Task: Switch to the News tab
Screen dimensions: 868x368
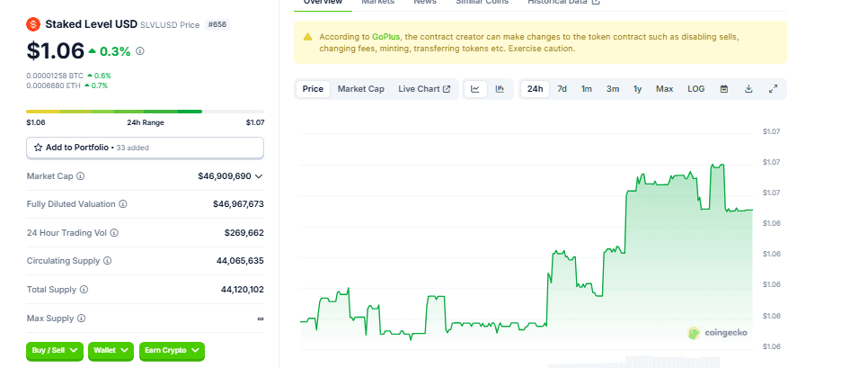Action: coord(425,2)
